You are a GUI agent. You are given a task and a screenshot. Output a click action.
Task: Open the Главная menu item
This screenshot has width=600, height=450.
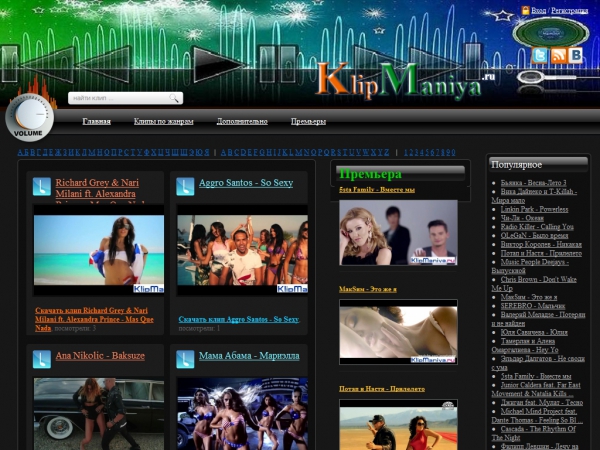click(96, 121)
